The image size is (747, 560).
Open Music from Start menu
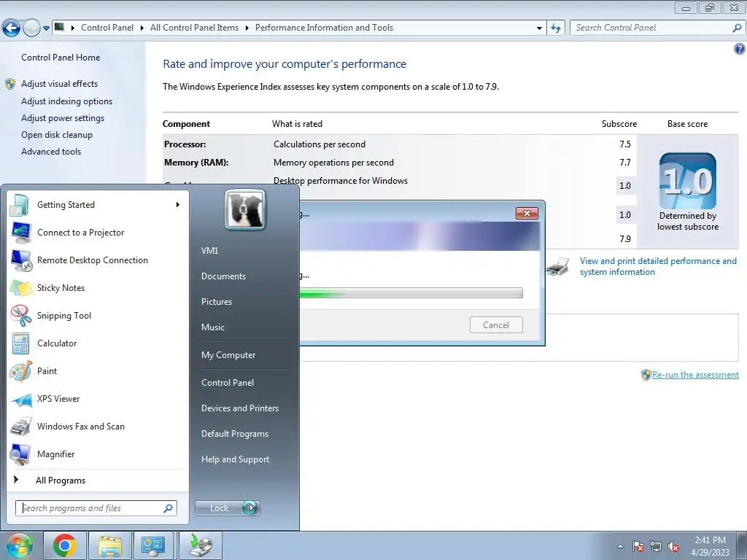pyautogui.click(x=212, y=327)
